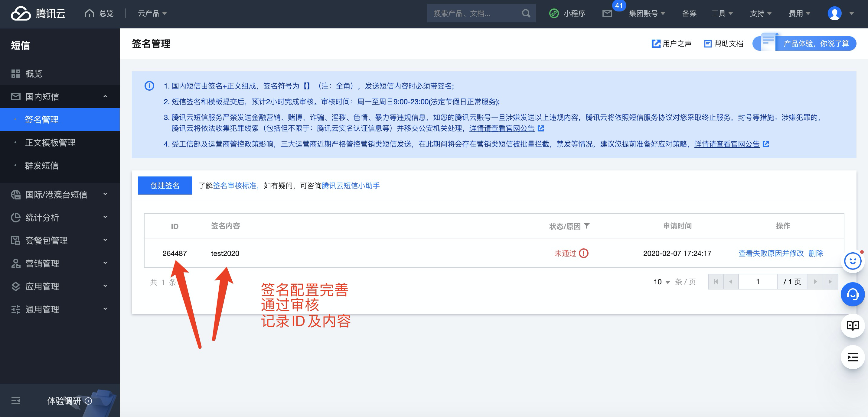Image resolution: width=868 pixels, height=417 pixels.
Task: Open 用户之声 user feedback link
Action: click(671, 44)
